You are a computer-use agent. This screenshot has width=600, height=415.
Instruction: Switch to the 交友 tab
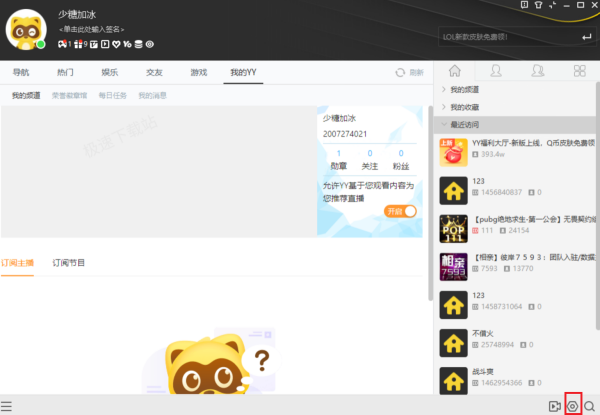155,72
